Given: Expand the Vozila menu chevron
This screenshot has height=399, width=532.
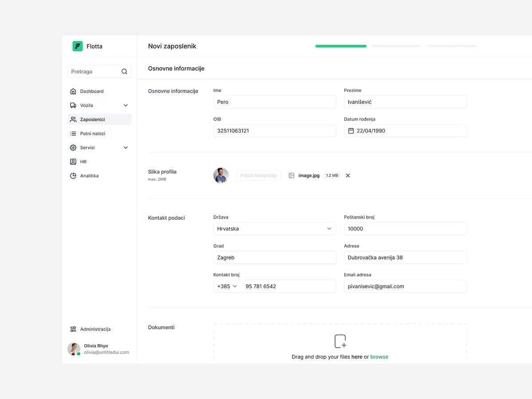Looking at the screenshot, I should [125, 105].
